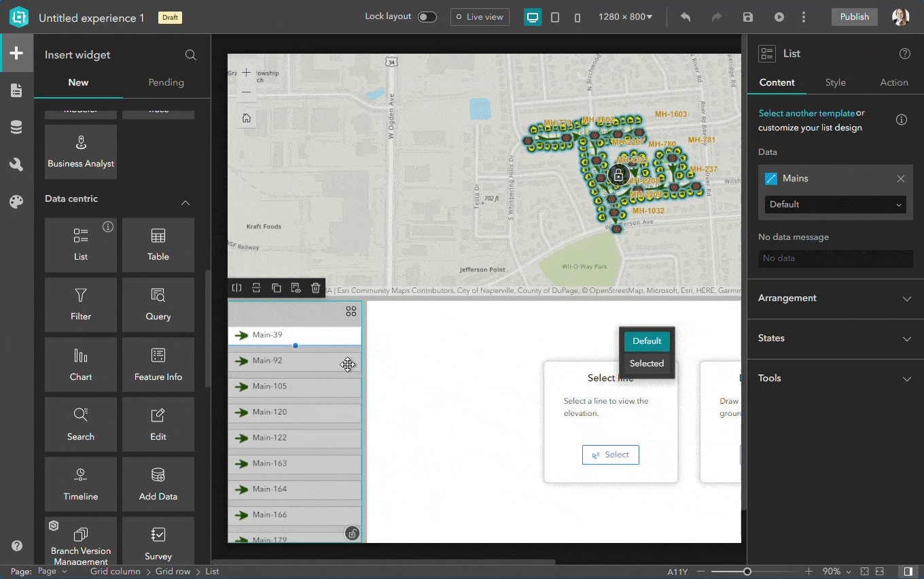The height and width of the screenshot is (579, 924).
Task: Click the No data message field
Action: pyautogui.click(x=835, y=258)
